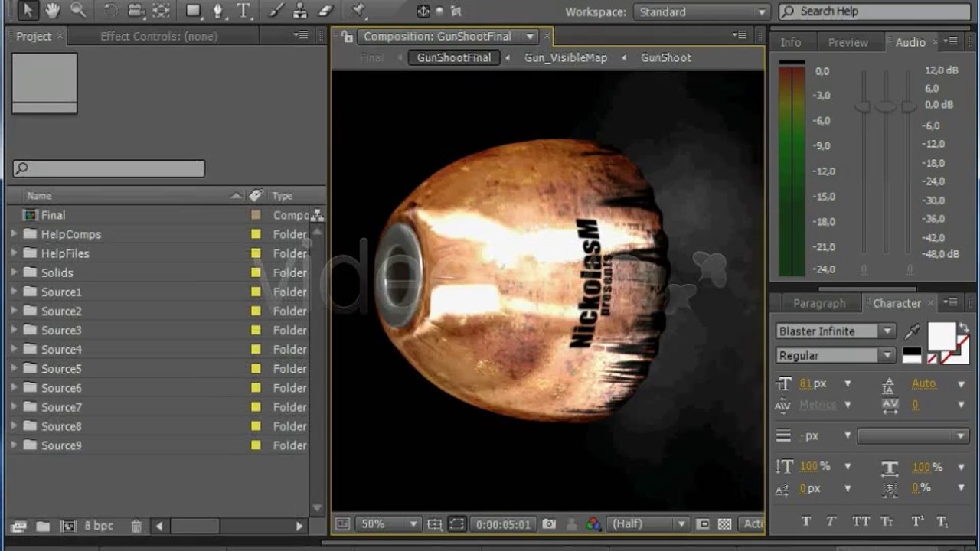The image size is (980, 551).
Task: Switch to the Paragraph tab
Action: click(818, 303)
